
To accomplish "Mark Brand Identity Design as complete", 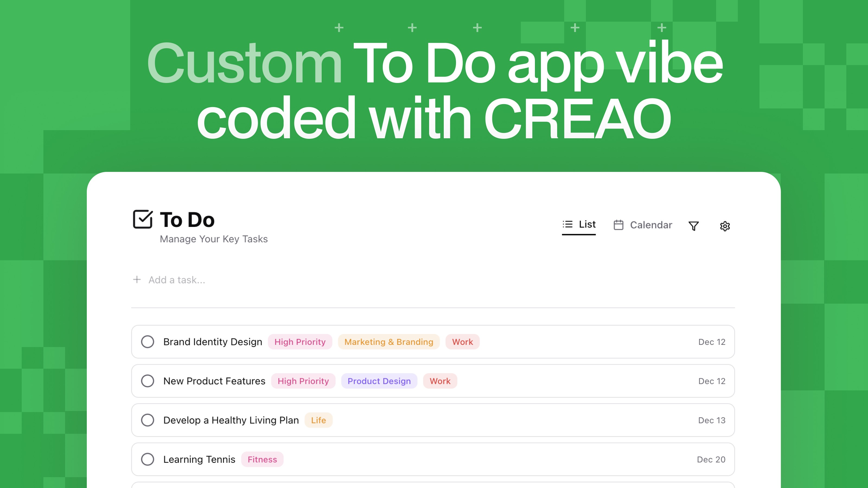I will tap(148, 342).
